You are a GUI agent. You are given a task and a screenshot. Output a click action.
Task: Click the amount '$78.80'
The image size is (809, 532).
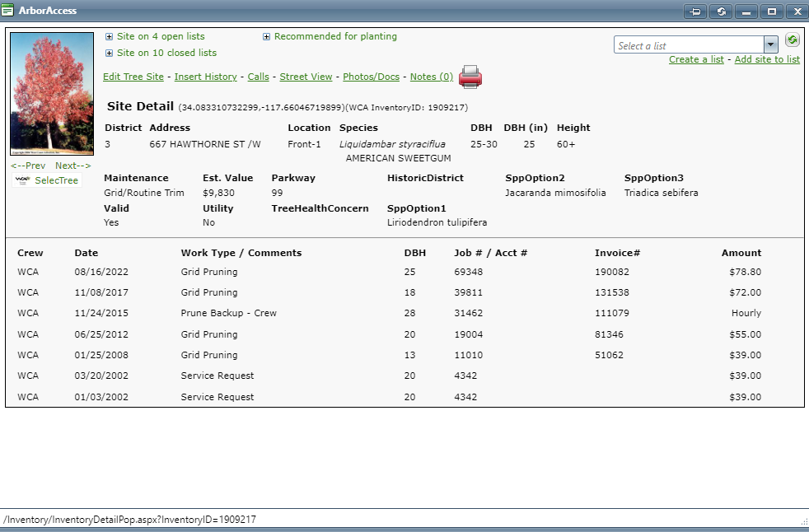745,272
